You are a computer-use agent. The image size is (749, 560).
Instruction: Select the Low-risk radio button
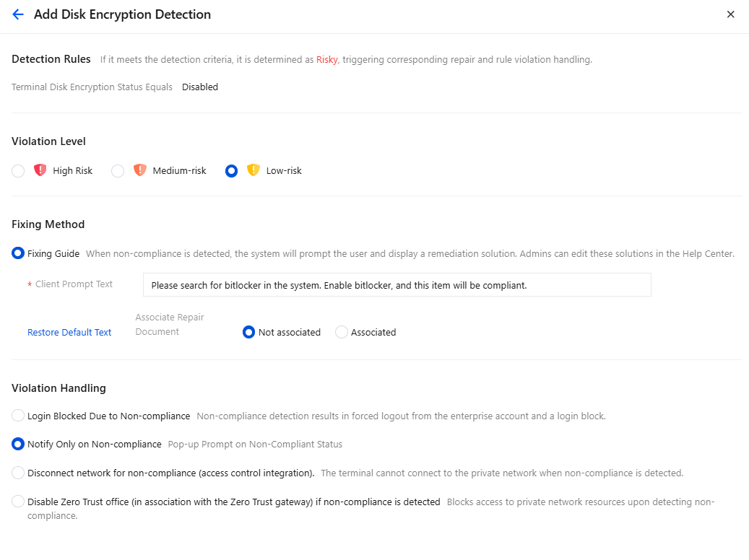pos(231,171)
